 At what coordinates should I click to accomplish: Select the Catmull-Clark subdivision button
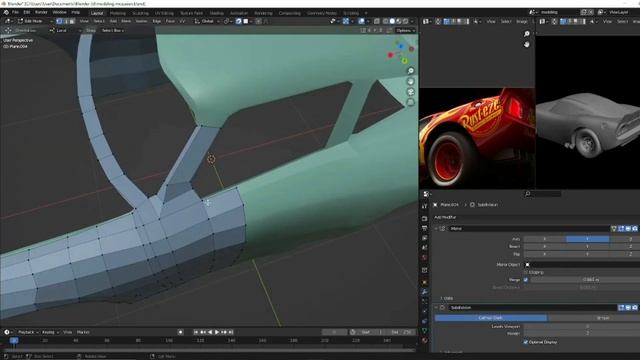click(491, 318)
